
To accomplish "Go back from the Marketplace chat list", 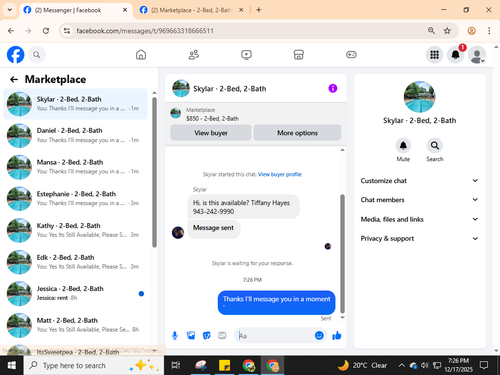I will [x=14, y=79].
